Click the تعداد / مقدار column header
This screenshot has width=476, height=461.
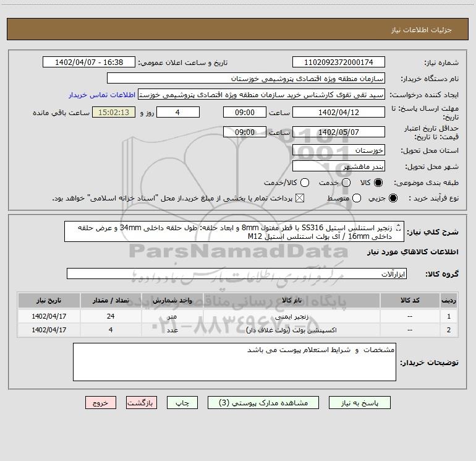(111, 301)
